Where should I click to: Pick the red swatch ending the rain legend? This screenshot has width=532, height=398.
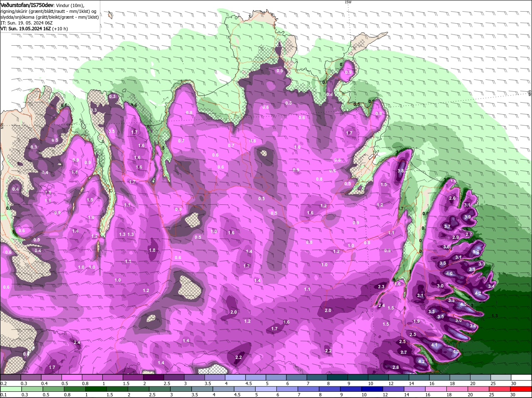[521, 389]
